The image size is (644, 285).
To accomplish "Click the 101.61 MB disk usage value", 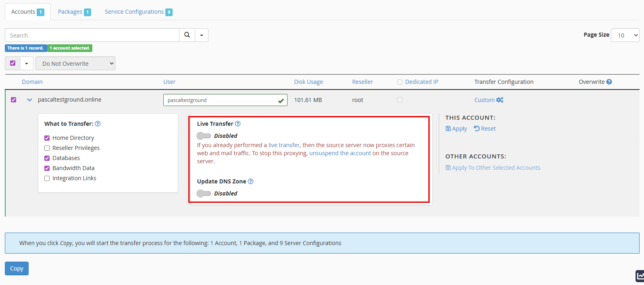I will 308,100.
